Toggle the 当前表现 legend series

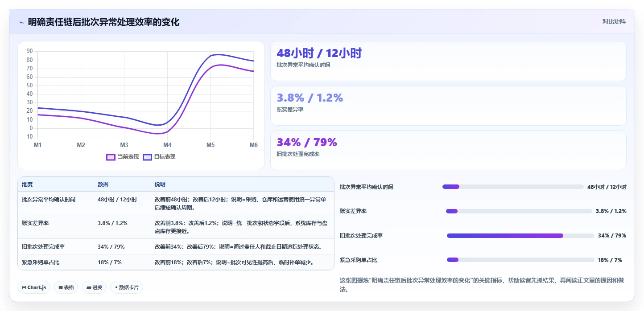(x=123, y=157)
